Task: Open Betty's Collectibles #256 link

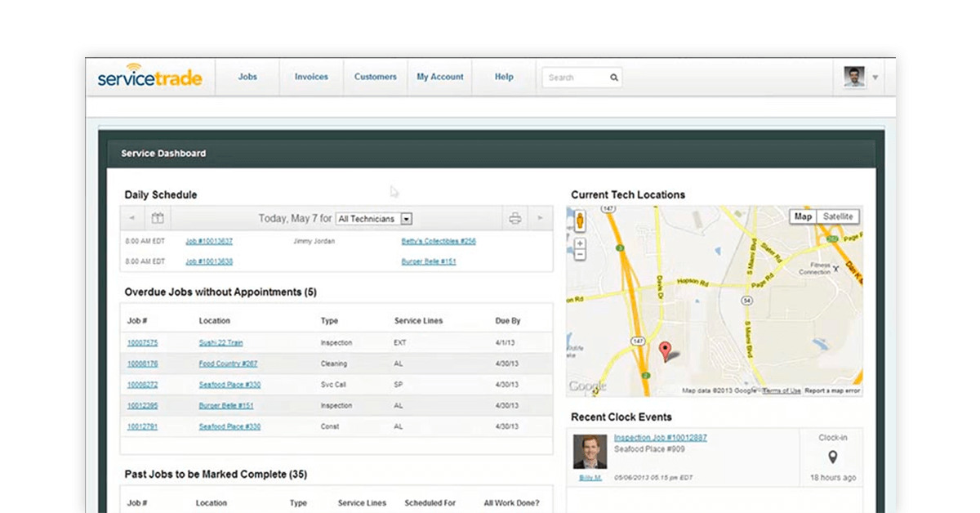Action: click(439, 242)
